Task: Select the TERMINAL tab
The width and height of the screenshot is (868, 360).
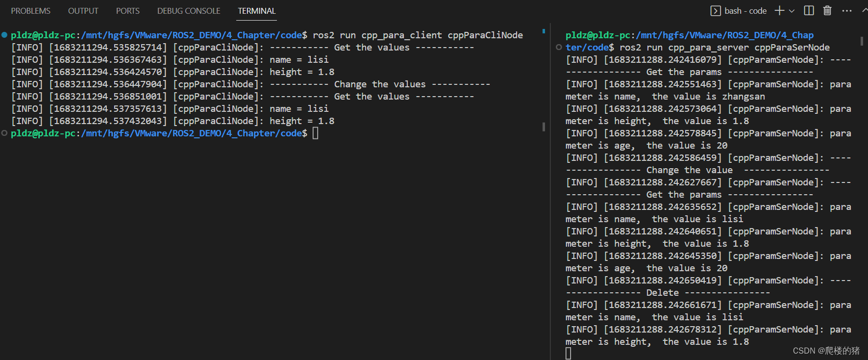Action: coord(257,11)
